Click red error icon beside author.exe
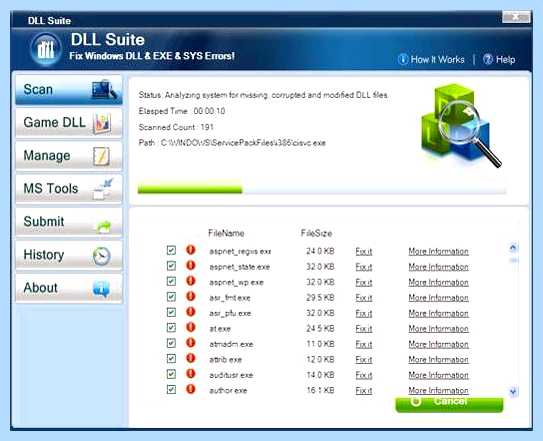This screenshot has width=543, height=441. click(x=190, y=389)
